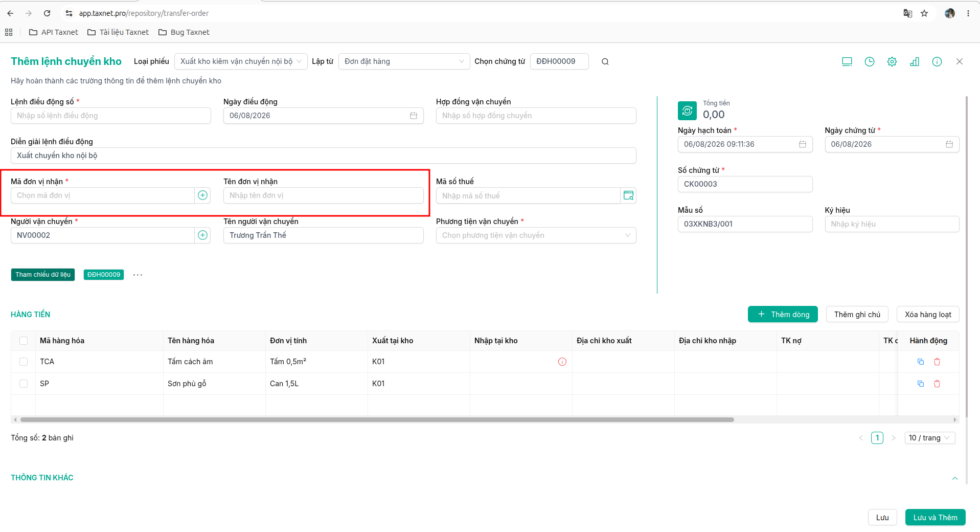This screenshot has width=980, height=532.
Task: Click the Mã số thuế lookup icon
Action: pyautogui.click(x=628, y=195)
